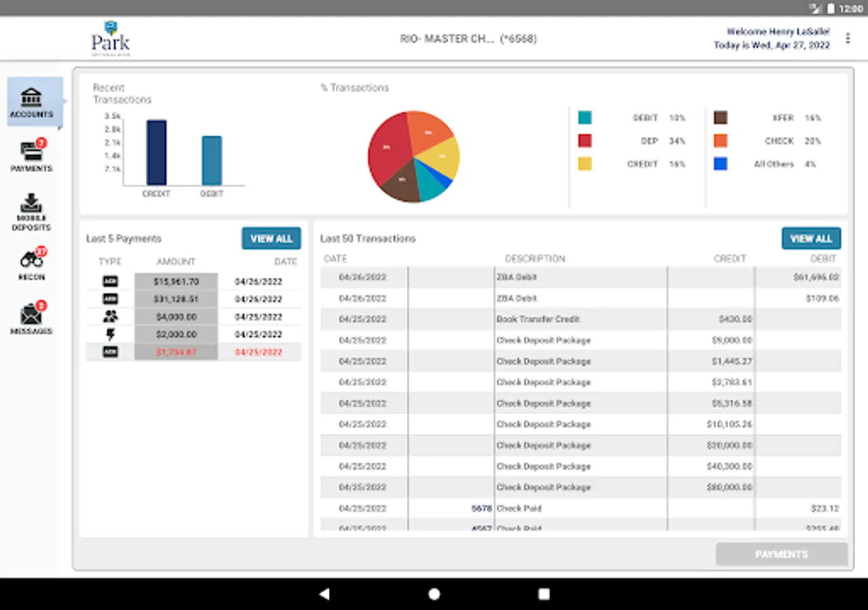Tap the Android recent apps button
The height and width of the screenshot is (610, 868).
tap(544, 594)
